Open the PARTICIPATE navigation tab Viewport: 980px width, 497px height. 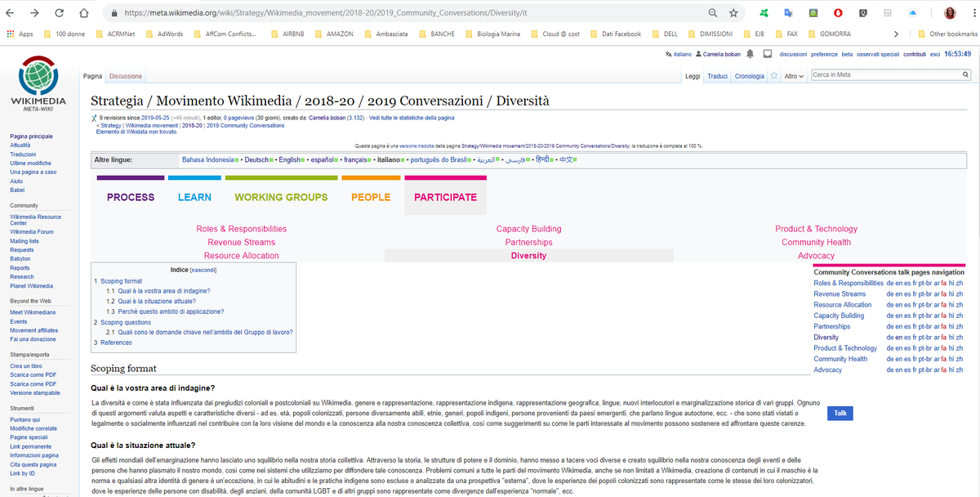click(x=445, y=197)
